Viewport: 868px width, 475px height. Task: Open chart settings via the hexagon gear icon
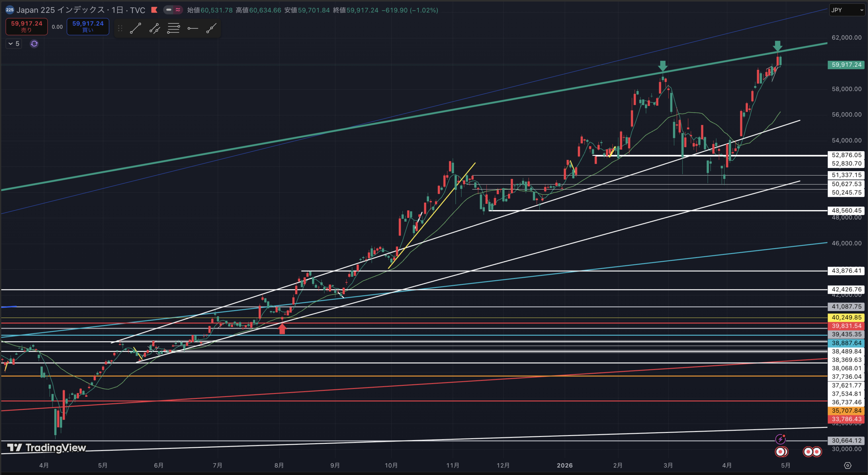(x=847, y=466)
